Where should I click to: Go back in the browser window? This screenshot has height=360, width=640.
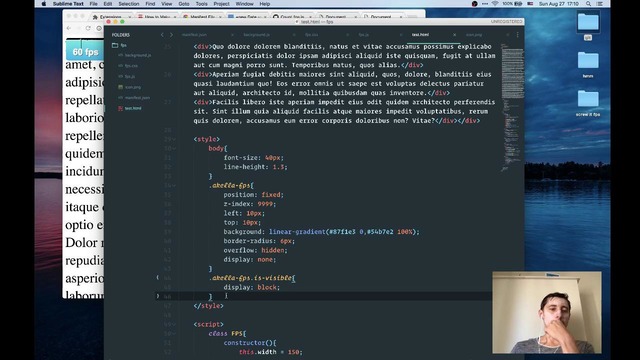69,28
